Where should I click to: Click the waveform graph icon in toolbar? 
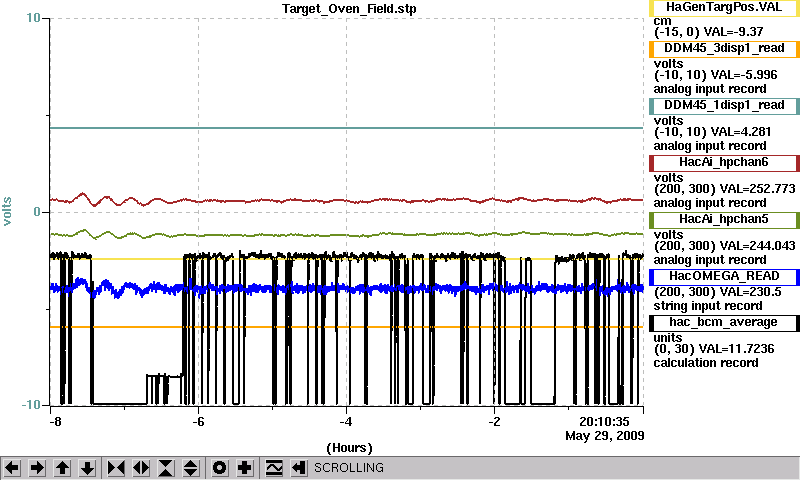[274, 468]
